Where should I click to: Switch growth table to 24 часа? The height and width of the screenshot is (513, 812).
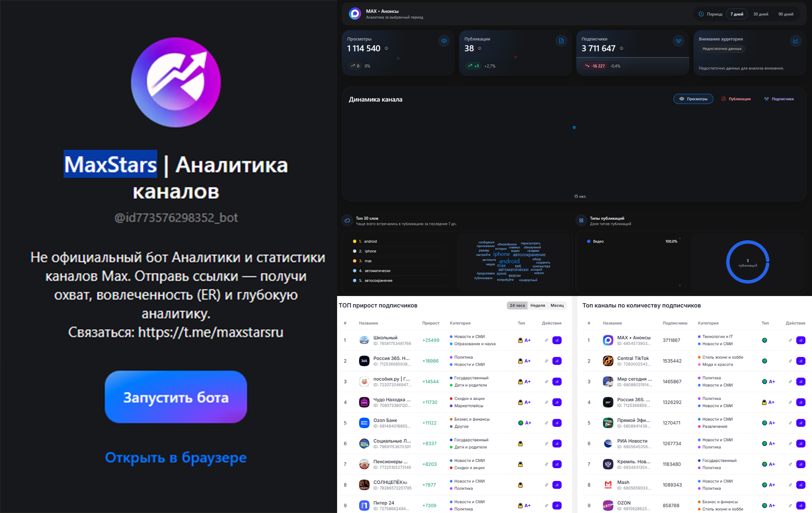click(x=517, y=305)
